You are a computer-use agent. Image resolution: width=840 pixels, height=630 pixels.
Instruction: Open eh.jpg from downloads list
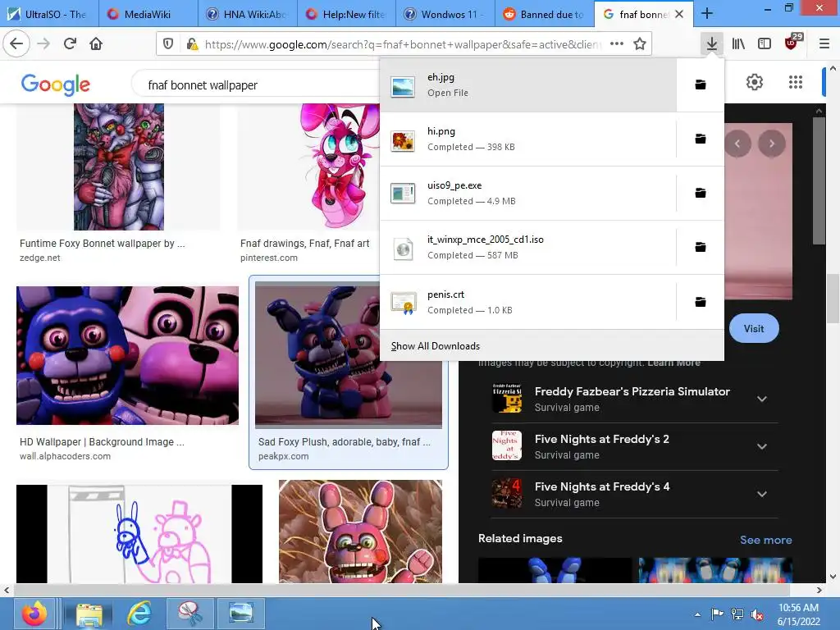(x=528, y=84)
